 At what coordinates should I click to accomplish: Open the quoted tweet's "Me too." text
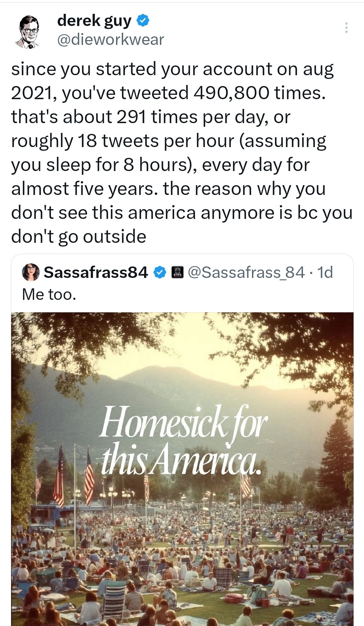(x=49, y=294)
